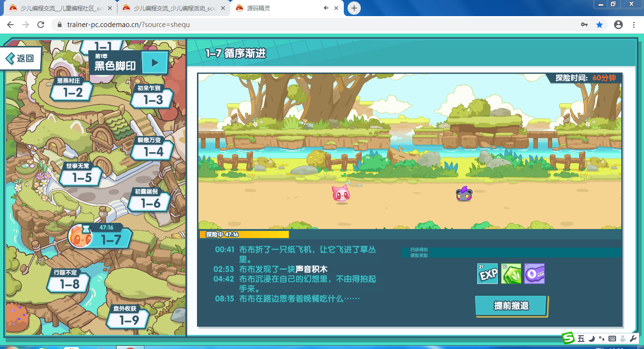Click the 04:42 log entry about clapping
Screen dimensions: 644x349
(295, 284)
